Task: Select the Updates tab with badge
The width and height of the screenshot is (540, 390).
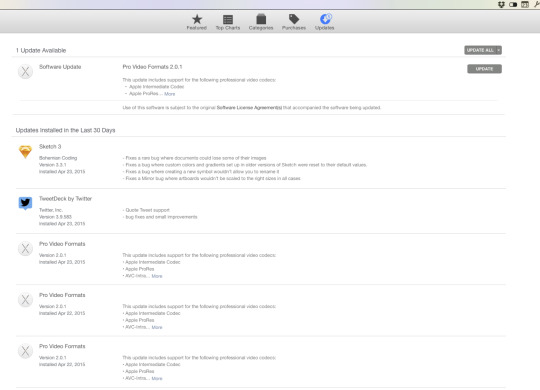Action: pos(324,22)
